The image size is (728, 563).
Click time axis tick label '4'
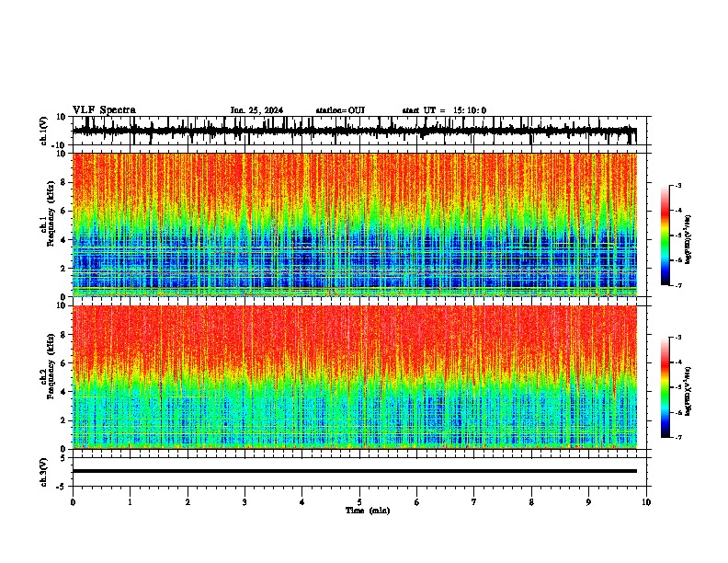(302, 502)
